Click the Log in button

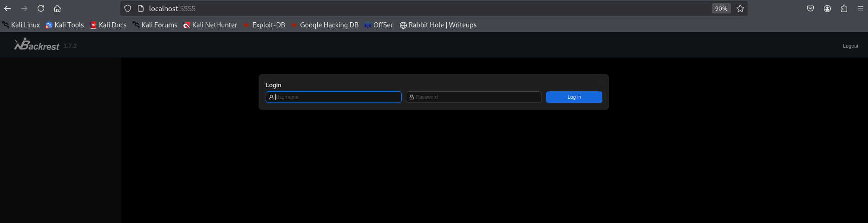point(574,97)
